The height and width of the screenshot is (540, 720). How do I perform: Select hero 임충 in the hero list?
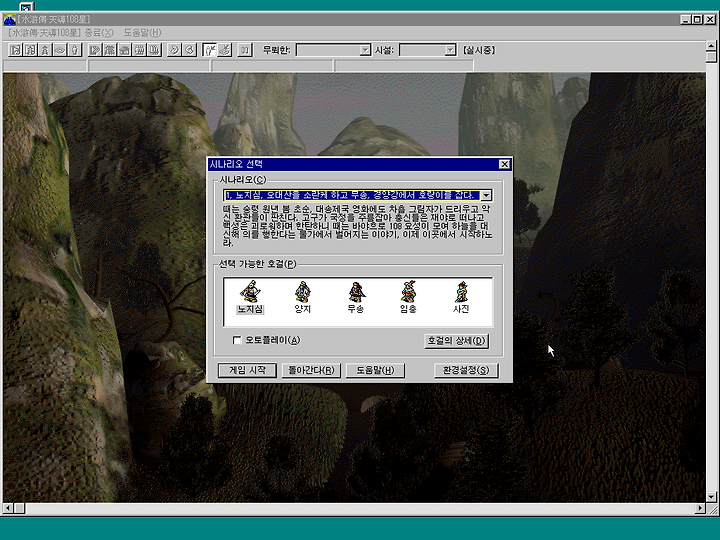[408, 297]
